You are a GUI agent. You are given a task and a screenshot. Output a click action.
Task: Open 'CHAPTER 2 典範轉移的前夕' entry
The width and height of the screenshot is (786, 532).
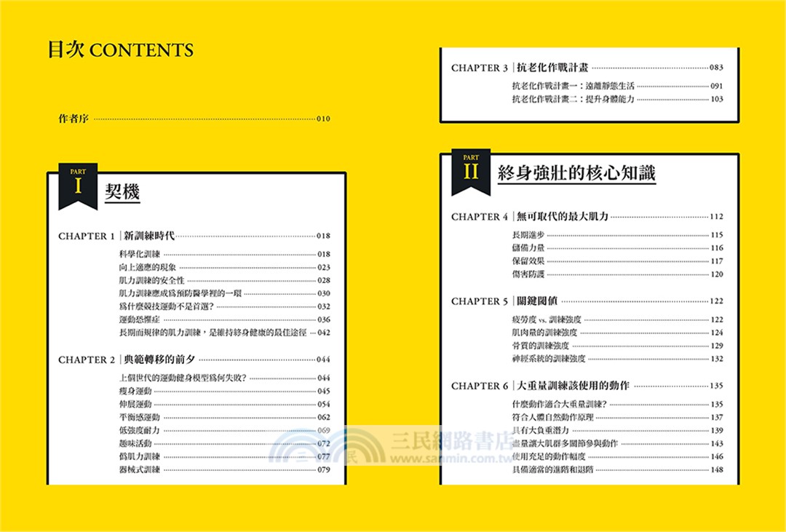tap(194, 360)
